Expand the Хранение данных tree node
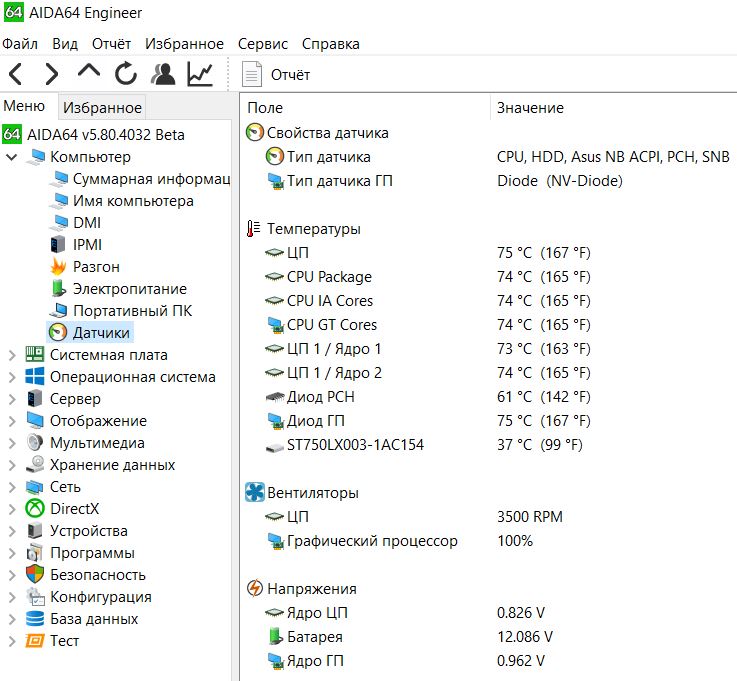The image size is (737, 681). click(12, 465)
